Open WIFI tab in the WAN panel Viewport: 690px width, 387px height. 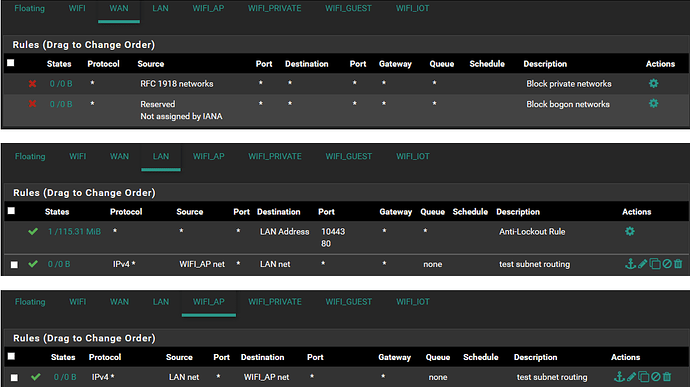pyautogui.click(x=77, y=8)
